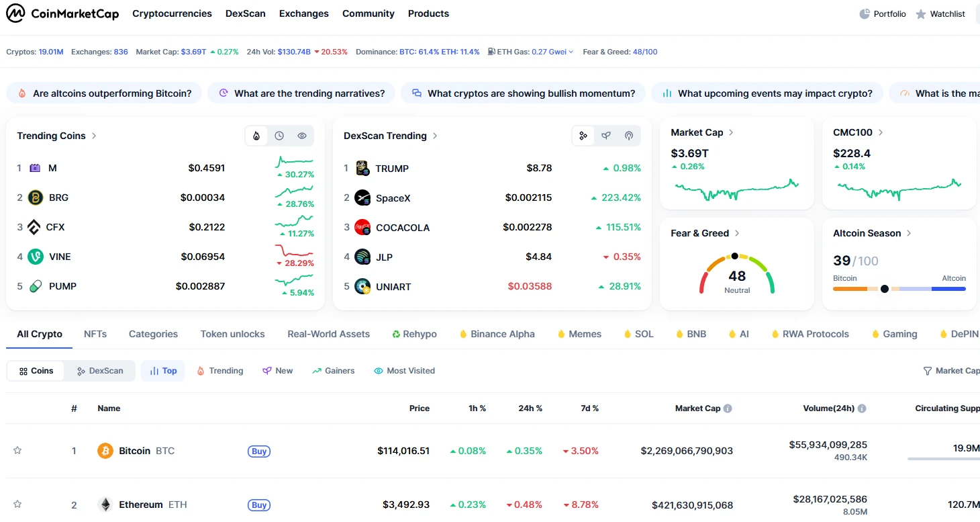980x522 pixels.
Task: Click "Are altcoins outperforming Bitcoin?" prompt
Action: 104,93
